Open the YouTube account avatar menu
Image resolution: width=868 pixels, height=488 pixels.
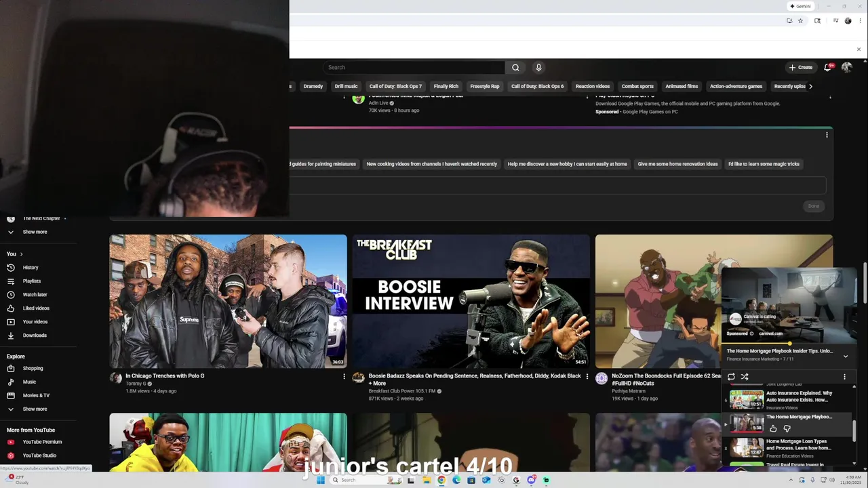click(x=846, y=67)
